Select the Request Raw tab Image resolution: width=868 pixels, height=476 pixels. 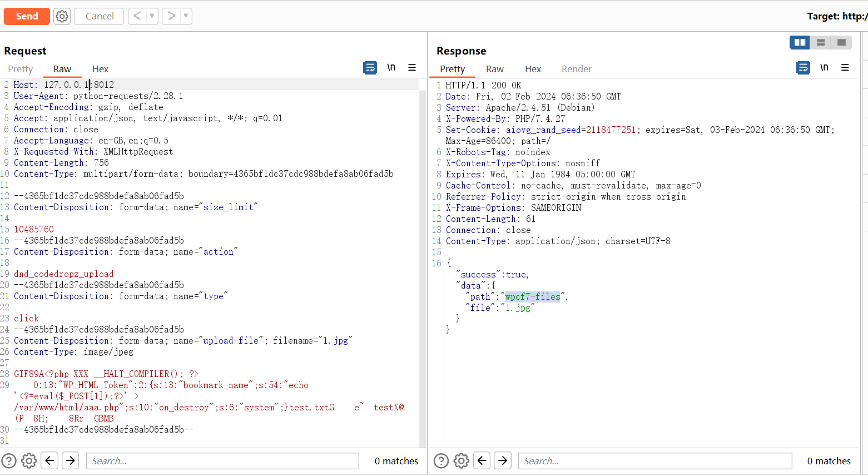click(x=62, y=69)
